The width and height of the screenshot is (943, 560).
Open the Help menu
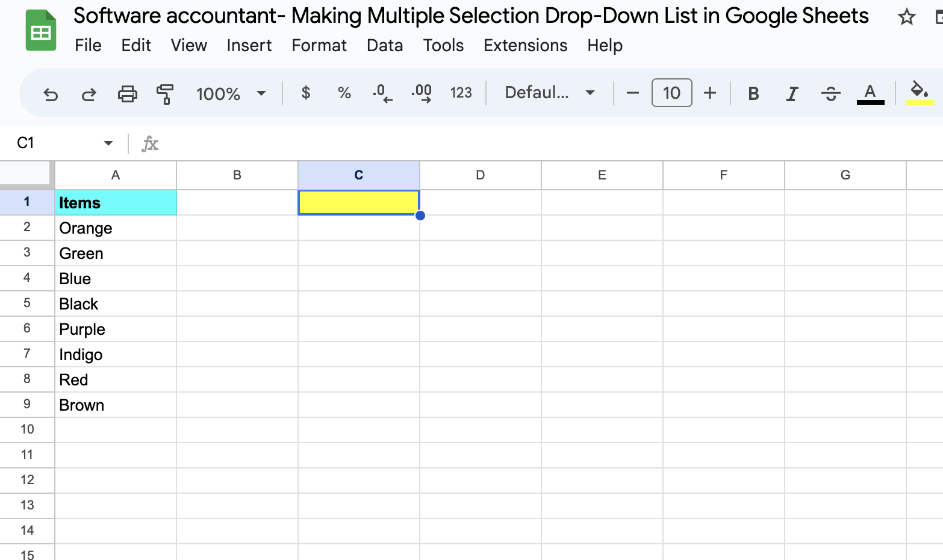(x=605, y=45)
